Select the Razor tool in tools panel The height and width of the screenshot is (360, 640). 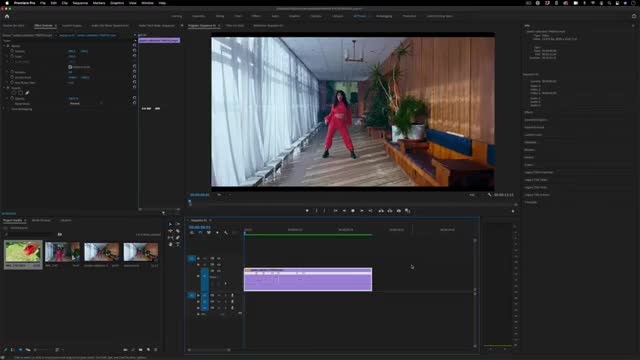pyautogui.click(x=178, y=231)
